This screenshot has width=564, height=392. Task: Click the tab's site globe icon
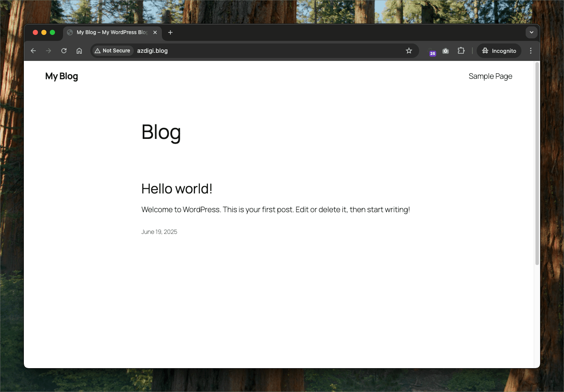69,32
